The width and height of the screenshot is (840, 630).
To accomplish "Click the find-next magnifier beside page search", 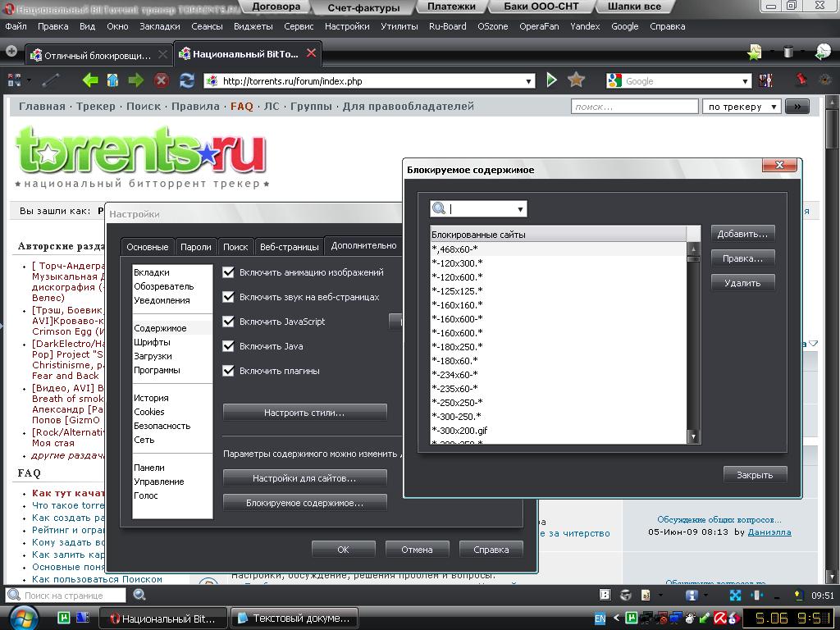I will tap(139, 595).
